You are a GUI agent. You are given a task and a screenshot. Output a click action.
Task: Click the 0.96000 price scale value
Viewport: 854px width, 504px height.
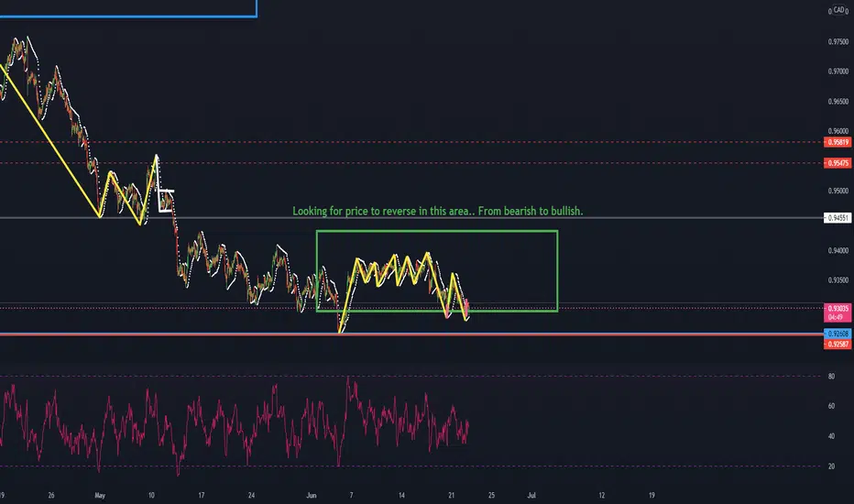coord(838,131)
